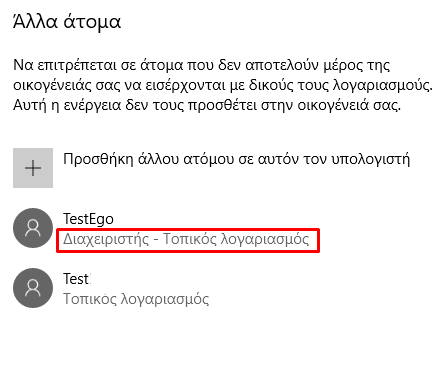Click the 'Άλλα άτομα' section heading
Screen dimensions: 448x380
tap(67, 22)
